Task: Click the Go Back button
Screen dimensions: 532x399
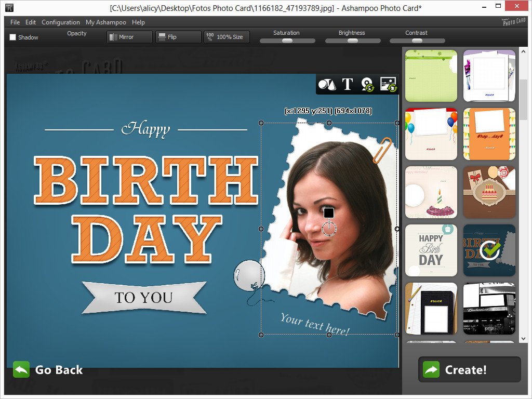Action: (x=48, y=370)
